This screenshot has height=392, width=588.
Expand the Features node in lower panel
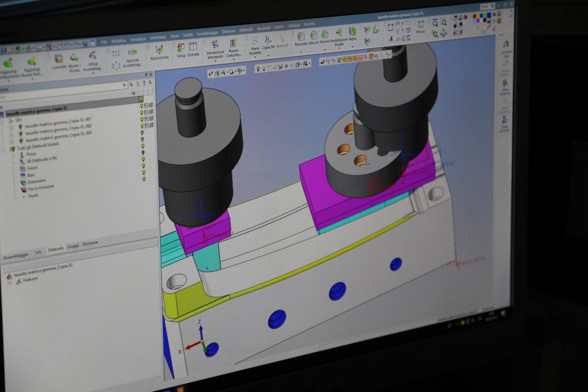coord(9,283)
